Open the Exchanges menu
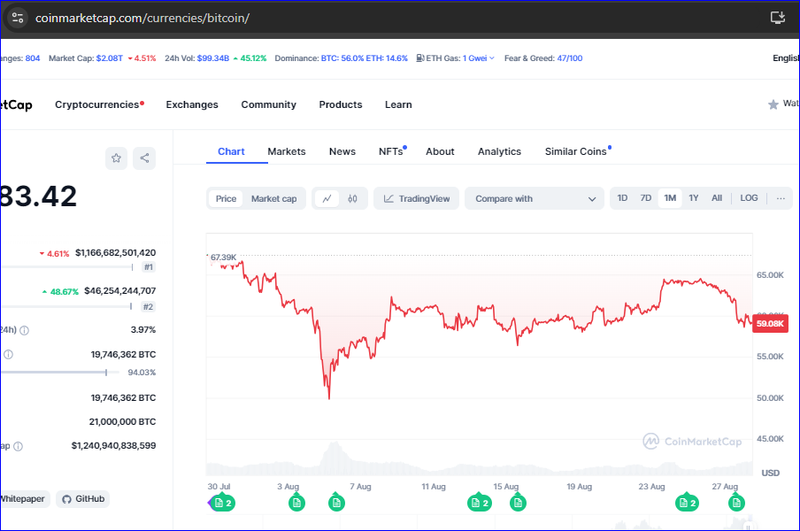Screen dimensions: 800x531 [192, 105]
